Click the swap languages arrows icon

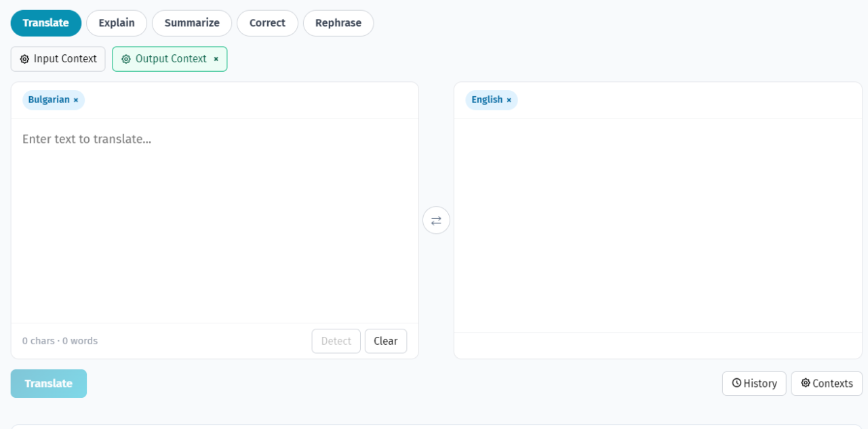tap(436, 220)
